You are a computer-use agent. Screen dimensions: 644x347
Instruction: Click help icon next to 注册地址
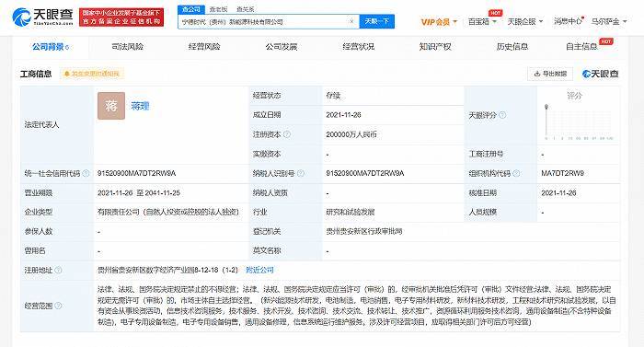(58, 270)
